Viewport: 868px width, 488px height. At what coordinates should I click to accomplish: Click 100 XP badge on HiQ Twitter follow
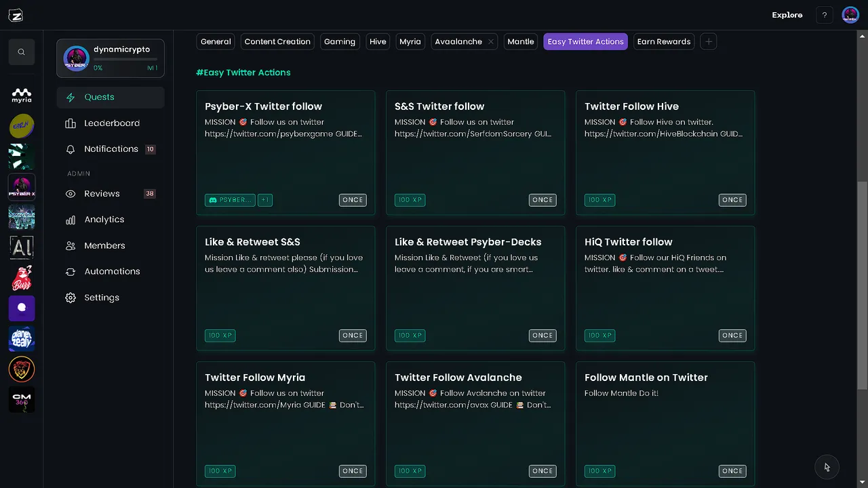pyautogui.click(x=599, y=335)
